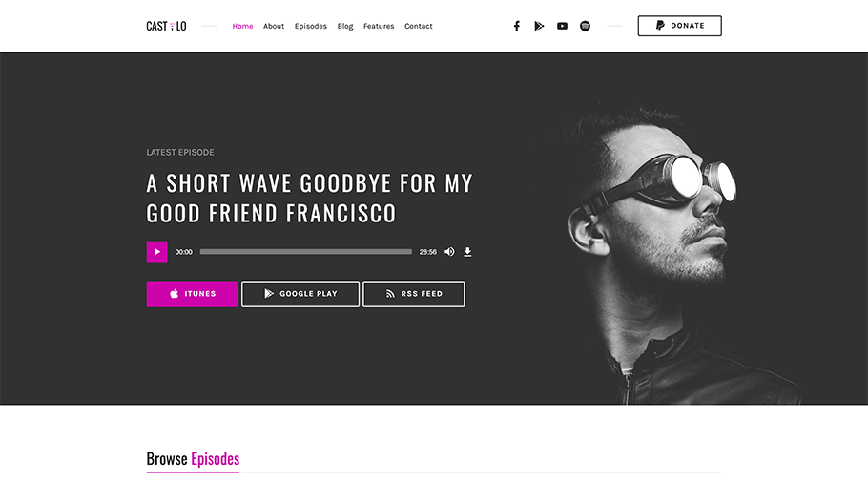The height and width of the screenshot is (483, 868).
Task: Download the episode using download icon
Action: [467, 252]
